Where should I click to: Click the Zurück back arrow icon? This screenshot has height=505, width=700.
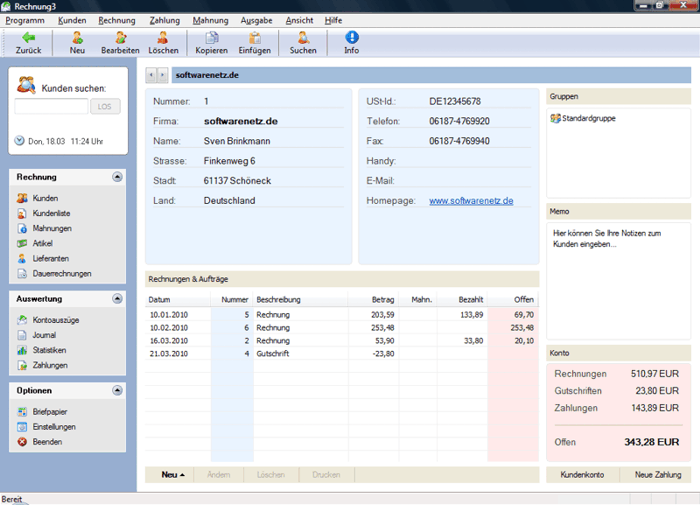(28, 38)
